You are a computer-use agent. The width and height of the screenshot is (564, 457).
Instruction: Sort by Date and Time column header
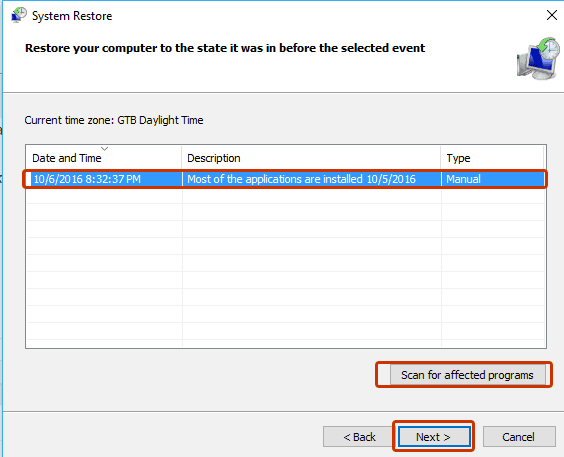click(x=104, y=157)
